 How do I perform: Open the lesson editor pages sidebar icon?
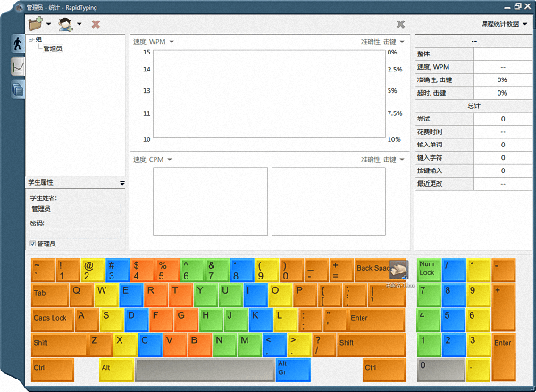pos(17,88)
